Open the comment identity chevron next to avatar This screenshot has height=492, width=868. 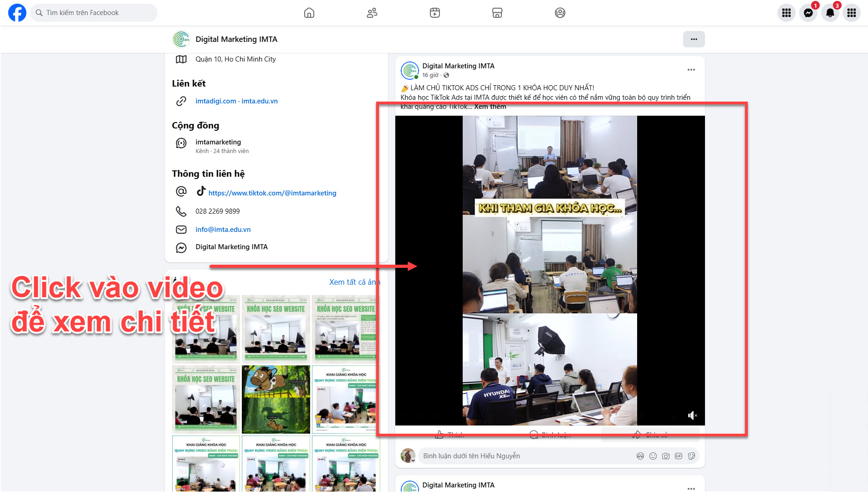[x=414, y=461]
